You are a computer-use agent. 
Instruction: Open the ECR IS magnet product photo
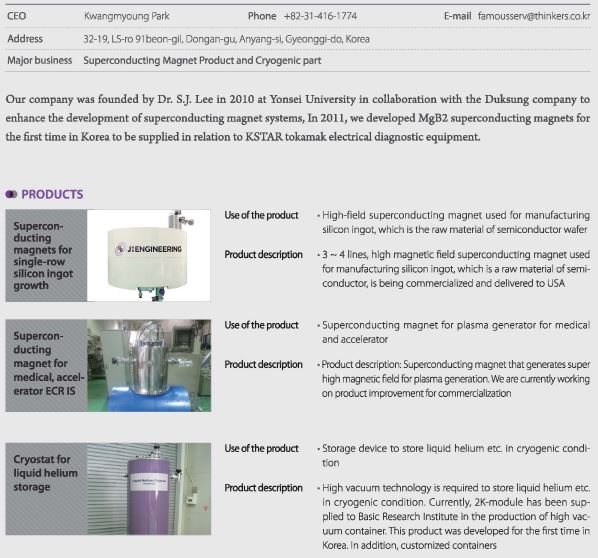point(149,365)
